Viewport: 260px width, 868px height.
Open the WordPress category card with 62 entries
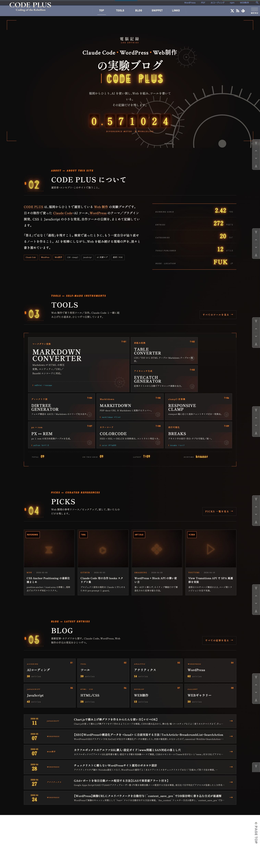click(x=210, y=670)
